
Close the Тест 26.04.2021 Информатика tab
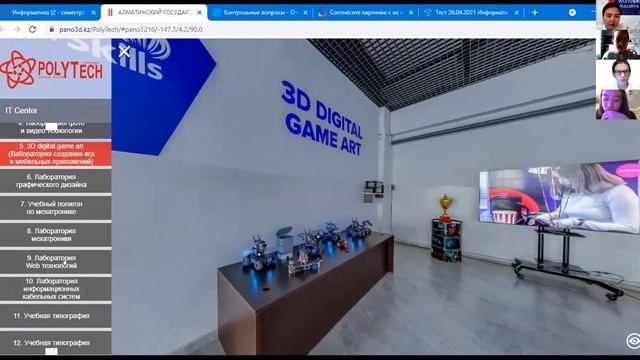(x=516, y=13)
